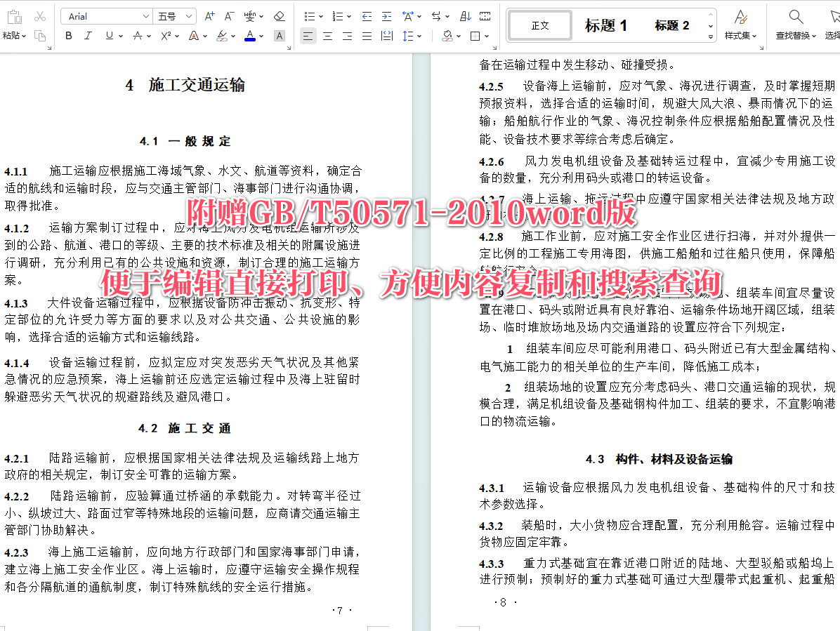Apply the 标题 1 heading style
This screenshot has height=631, width=840.
tap(607, 25)
